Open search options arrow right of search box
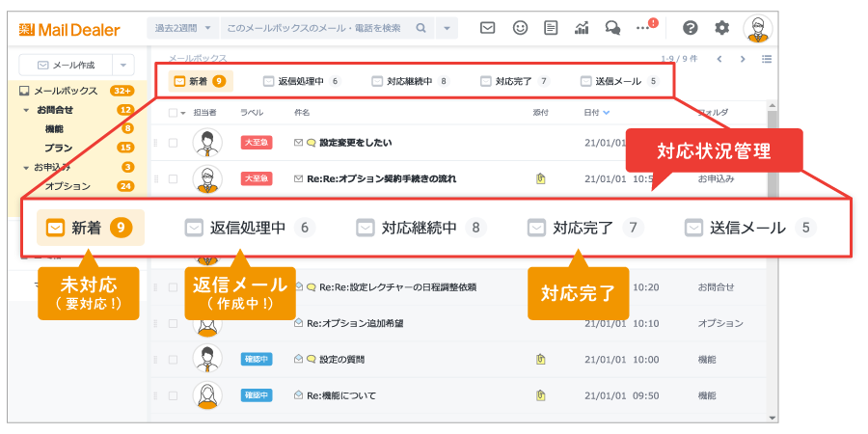This screenshot has height=434, width=868. [447, 28]
